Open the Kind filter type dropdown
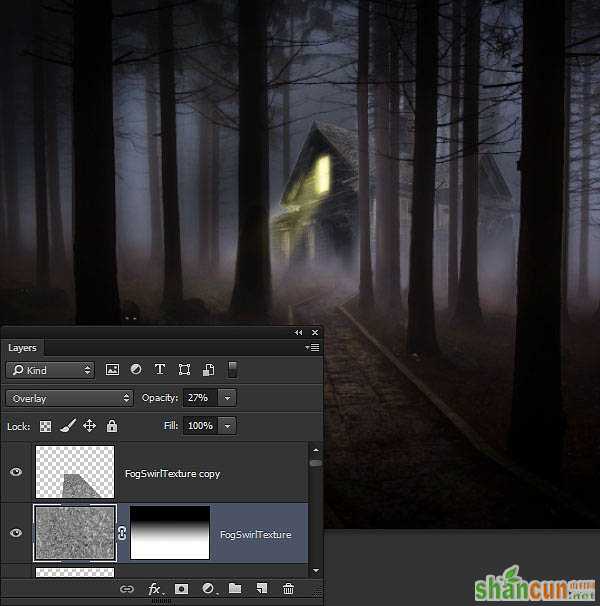The width and height of the screenshot is (600, 606). [x=50, y=370]
